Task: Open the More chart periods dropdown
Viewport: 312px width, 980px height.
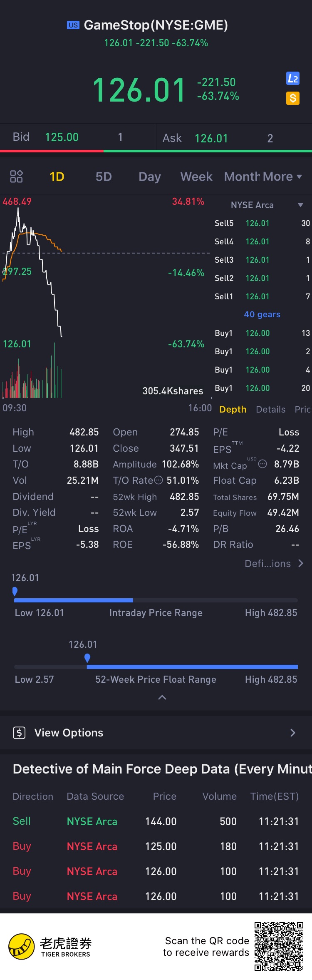Action: click(282, 177)
